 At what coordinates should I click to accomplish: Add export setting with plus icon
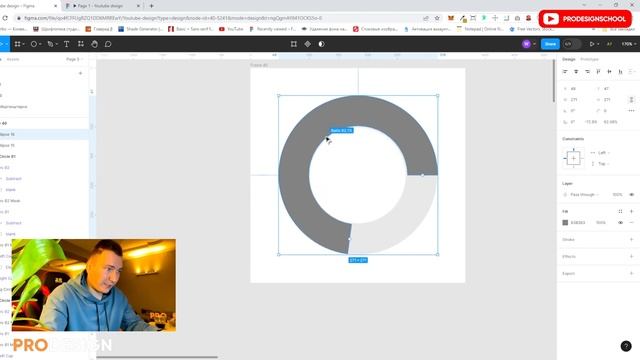point(631,273)
